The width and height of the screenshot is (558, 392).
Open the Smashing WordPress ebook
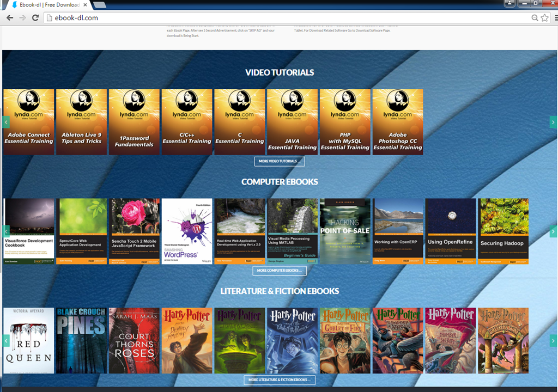tap(187, 231)
